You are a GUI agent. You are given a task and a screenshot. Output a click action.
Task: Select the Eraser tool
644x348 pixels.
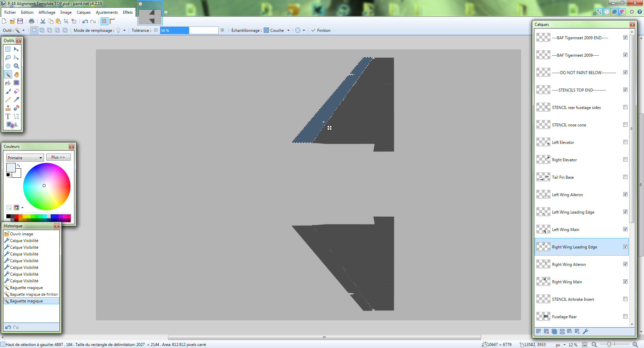tap(16, 91)
